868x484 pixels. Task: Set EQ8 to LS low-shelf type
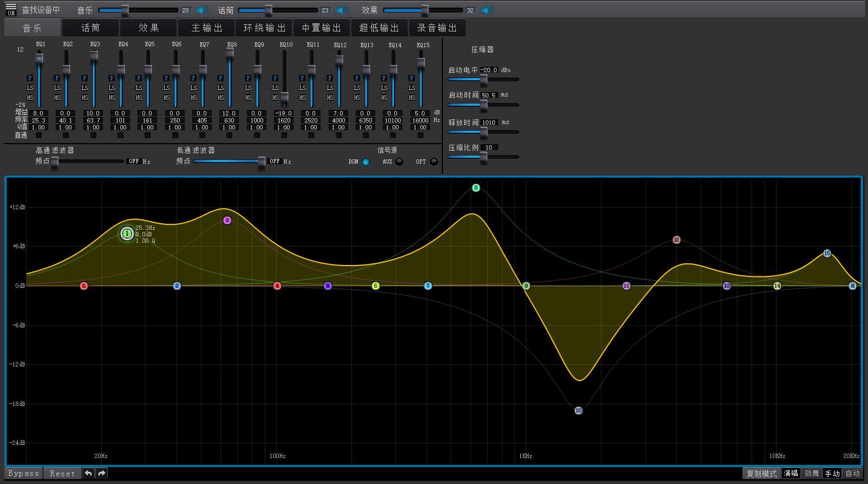[220, 88]
